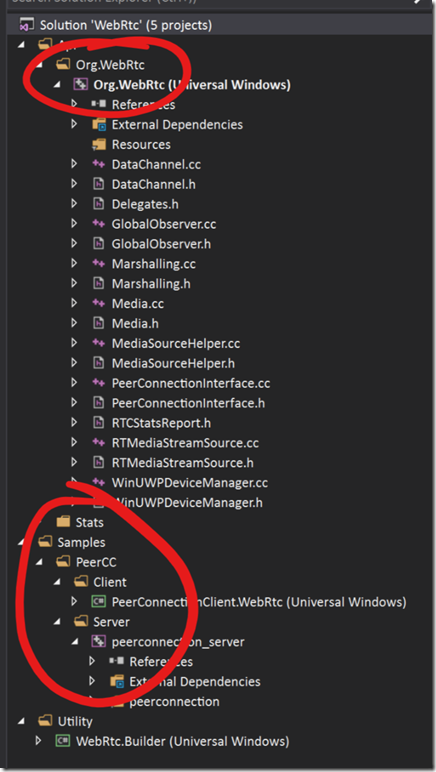
Task: Select the Samples solution folder
Action: point(81,542)
